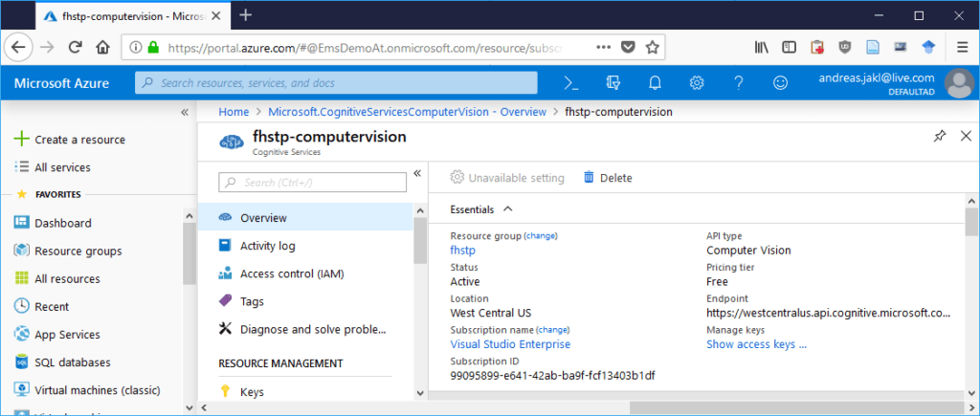Open Firefox hamburger menu
This screenshot has width=980, height=416.
click(x=963, y=47)
